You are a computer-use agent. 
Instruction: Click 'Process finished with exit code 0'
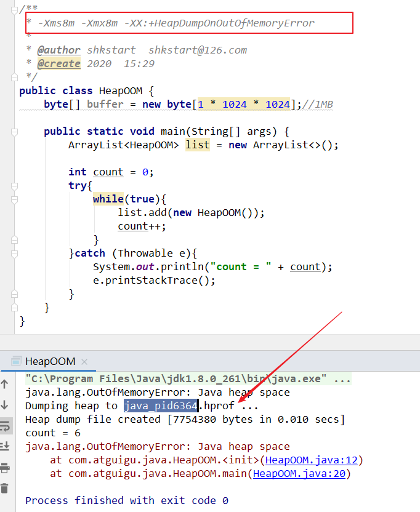(127, 500)
